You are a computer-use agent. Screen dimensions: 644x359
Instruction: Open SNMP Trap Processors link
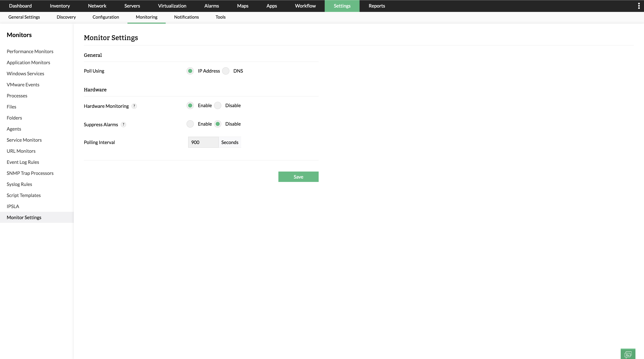coord(30,173)
